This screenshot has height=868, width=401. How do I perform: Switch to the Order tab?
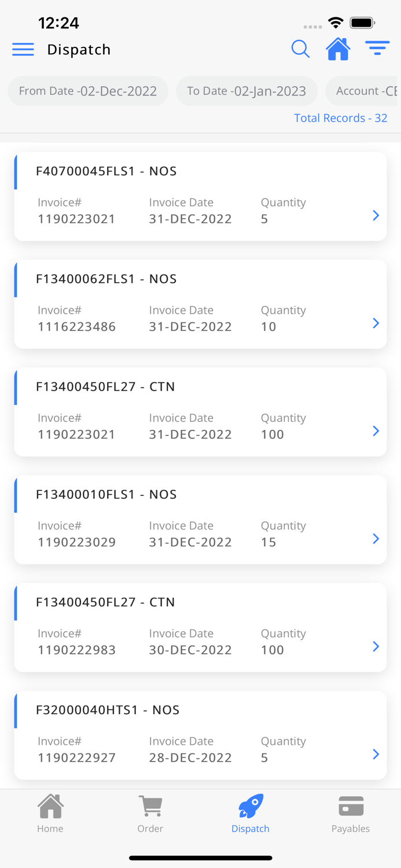(x=150, y=813)
